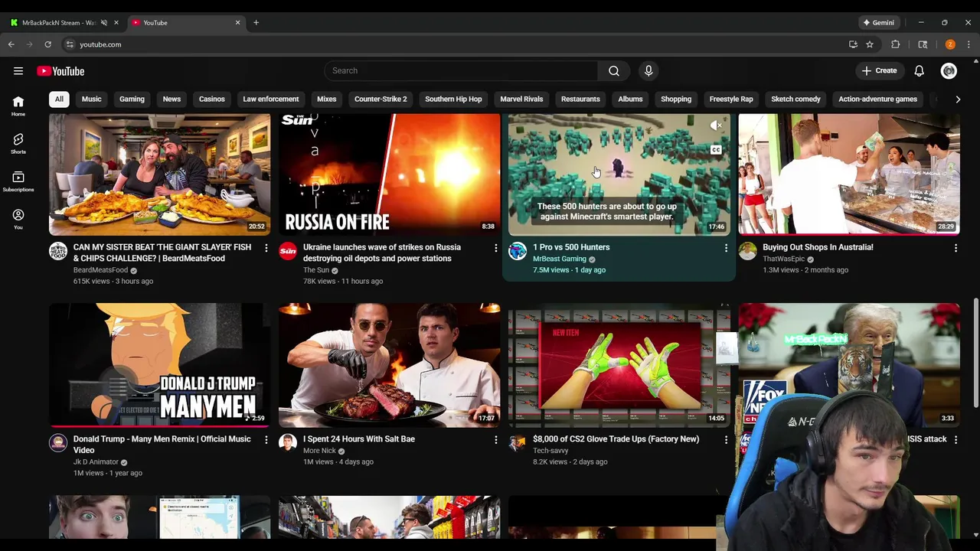Open options for I Spent 24 Hours With Salt Bae

click(x=496, y=440)
